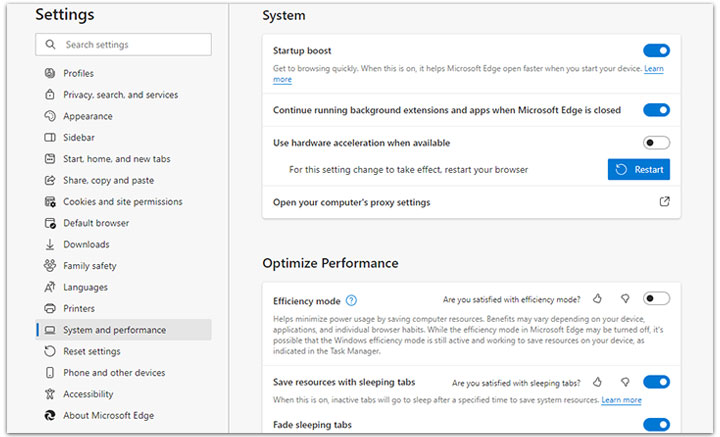Click thumbs up for sleeping tabs
This screenshot has width=720, height=437.
pos(597,382)
